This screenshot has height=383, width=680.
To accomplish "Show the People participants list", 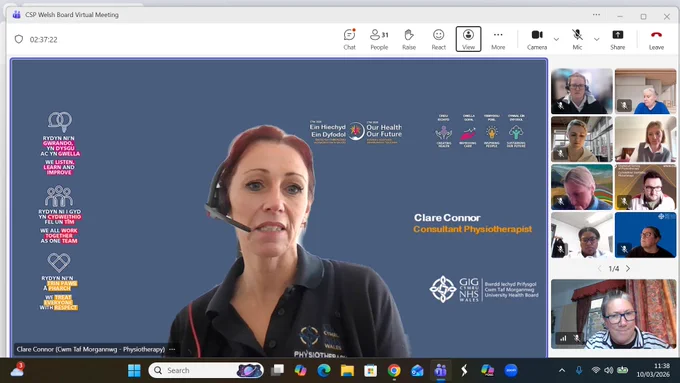I will (x=379, y=39).
